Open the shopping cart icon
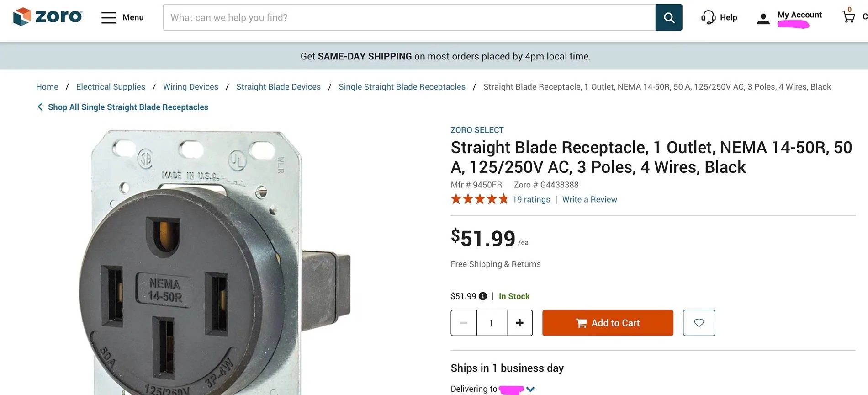 [x=848, y=17]
